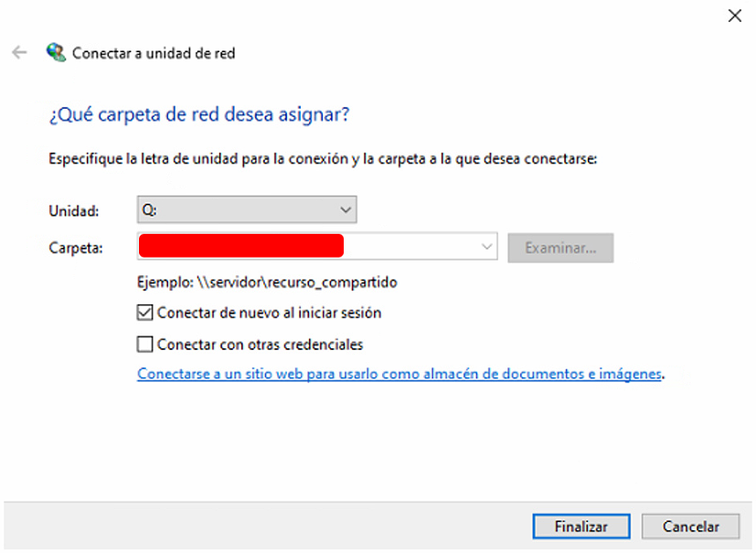This screenshot has height=553, width=756.
Task: Click the network drive globe icon
Action: click(x=56, y=52)
